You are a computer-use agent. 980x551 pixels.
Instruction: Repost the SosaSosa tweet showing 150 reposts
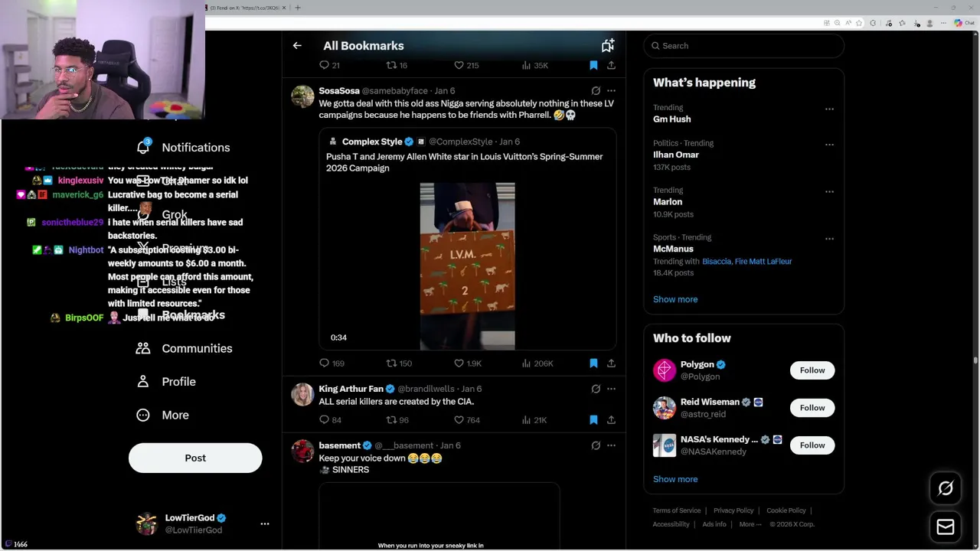pos(399,364)
